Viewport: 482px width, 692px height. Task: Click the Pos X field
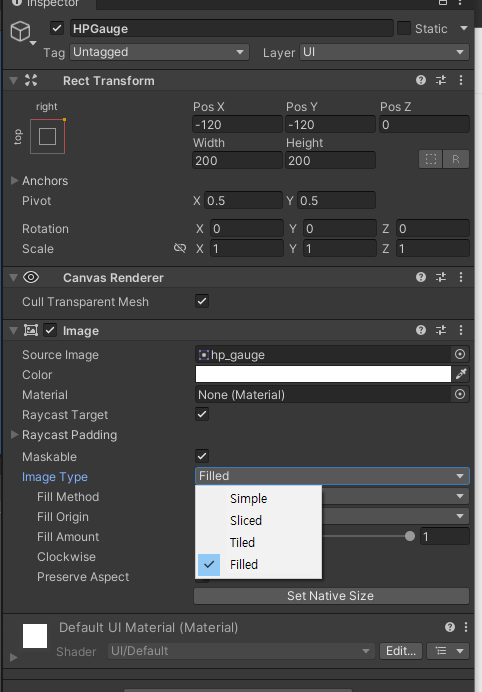237,124
